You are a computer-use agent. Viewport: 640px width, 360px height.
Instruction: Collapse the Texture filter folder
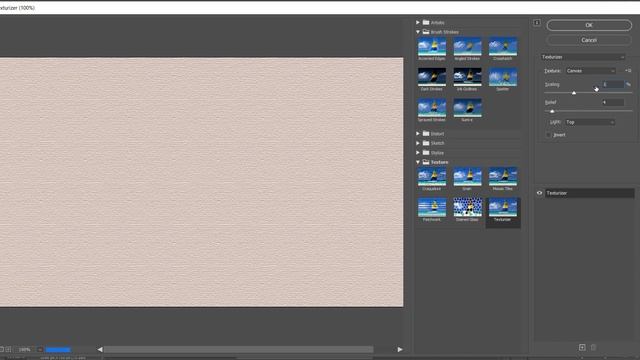coord(418,162)
